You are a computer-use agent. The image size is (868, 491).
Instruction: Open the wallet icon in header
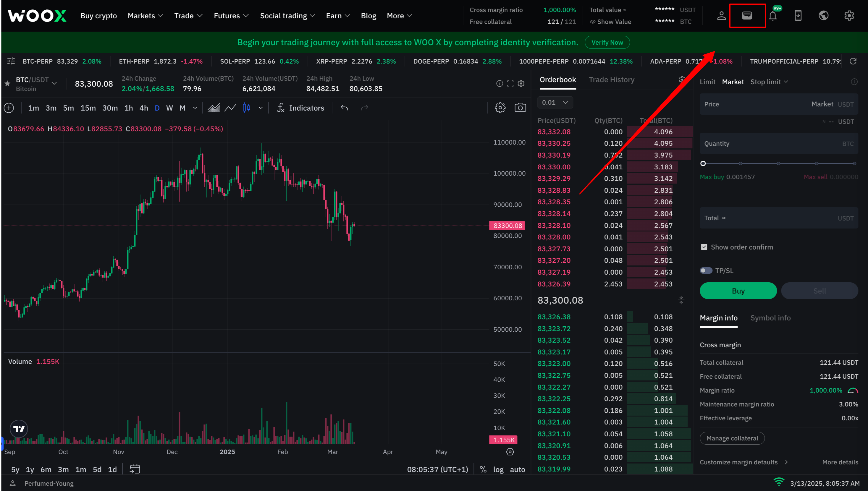[747, 15]
